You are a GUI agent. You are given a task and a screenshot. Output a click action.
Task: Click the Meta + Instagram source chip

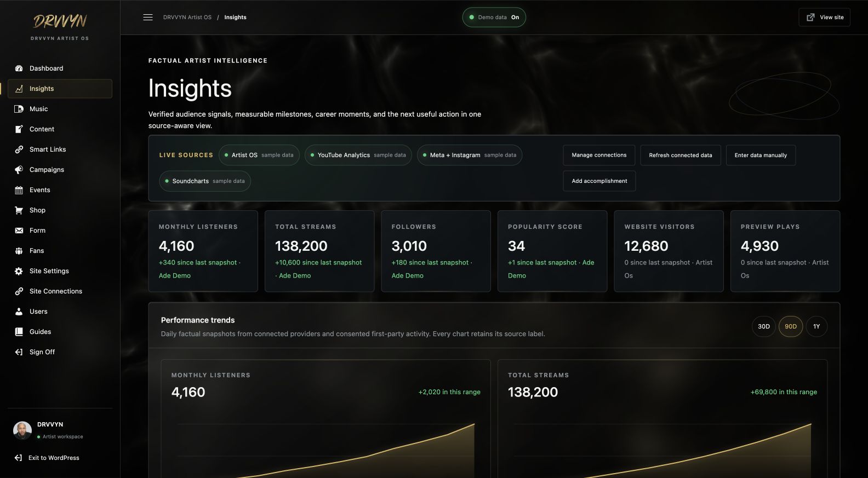470,155
